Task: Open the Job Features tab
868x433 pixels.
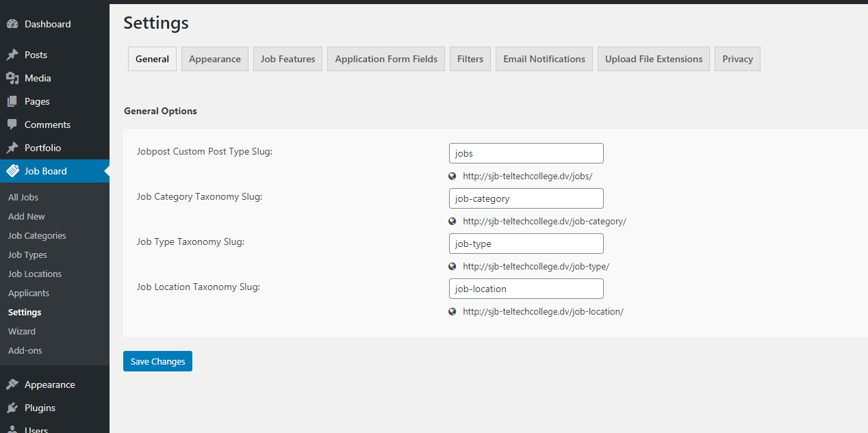Action: [288, 59]
